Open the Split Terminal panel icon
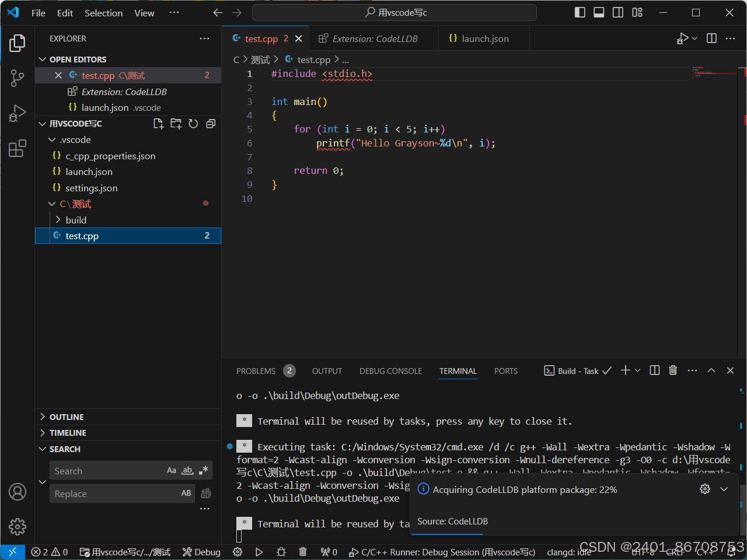 tap(654, 370)
